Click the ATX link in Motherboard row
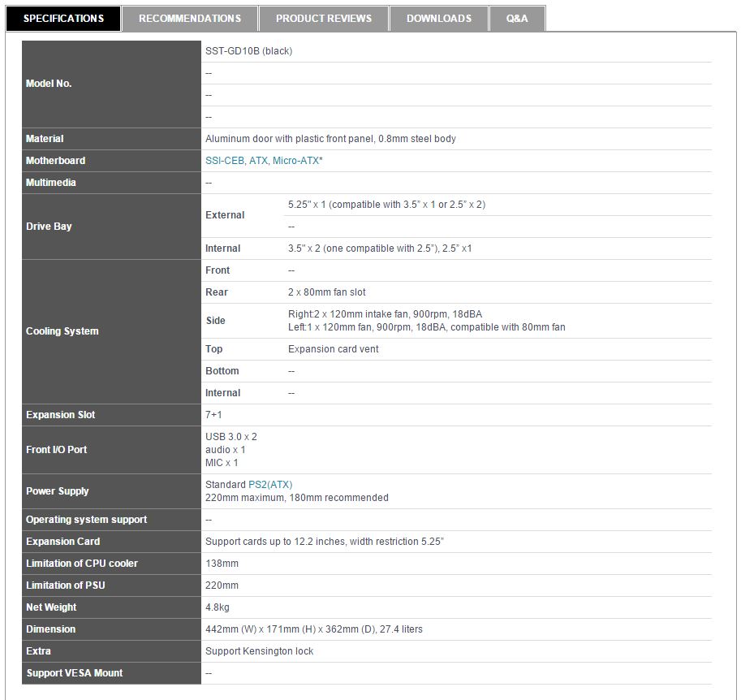Screen dimensions: 741x700 click(x=258, y=161)
